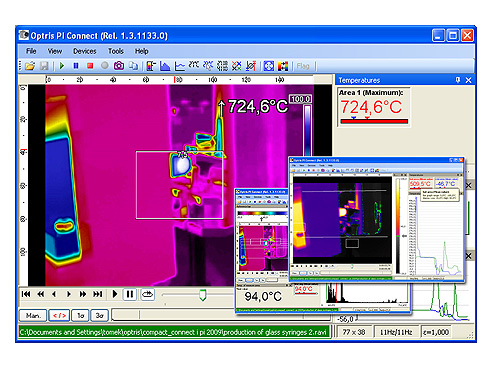Click the 3σ scaling button
Viewport: 500px width, 375px height.
click(x=99, y=315)
